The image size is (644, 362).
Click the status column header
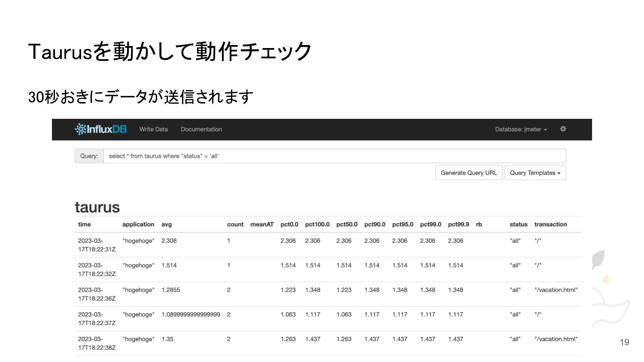click(519, 224)
